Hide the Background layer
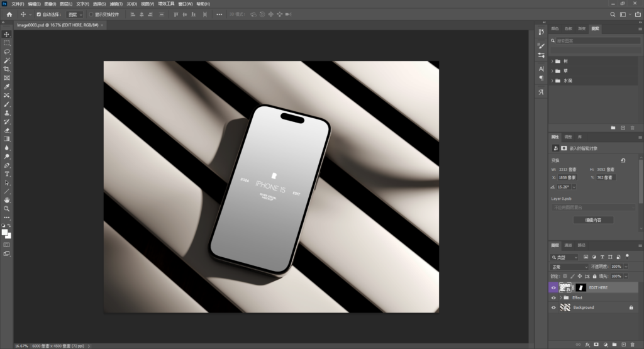Screen dimensions: 644x349 [x=553, y=307]
